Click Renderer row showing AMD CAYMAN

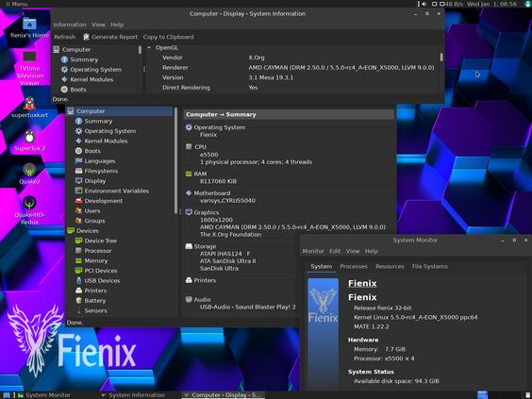coord(294,68)
